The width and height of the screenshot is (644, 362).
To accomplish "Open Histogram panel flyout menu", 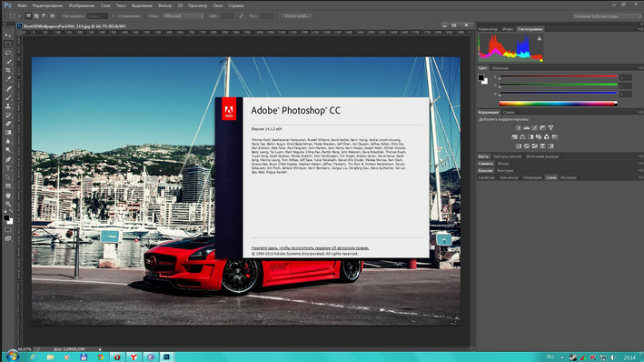I will coord(640,29).
